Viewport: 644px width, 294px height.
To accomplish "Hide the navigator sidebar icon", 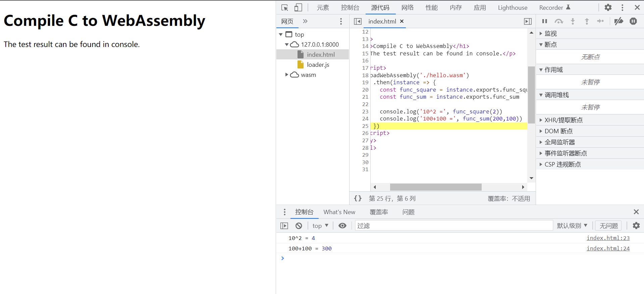I will pyautogui.click(x=358, y=21).
